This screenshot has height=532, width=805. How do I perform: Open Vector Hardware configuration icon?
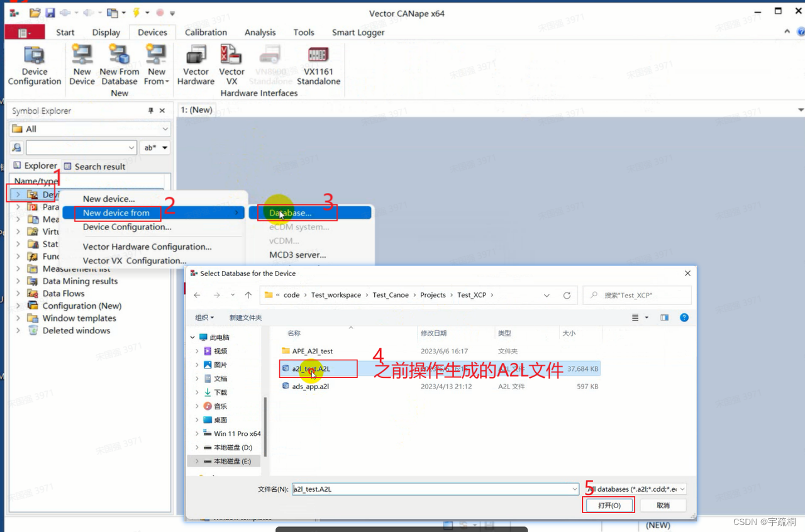196,65
